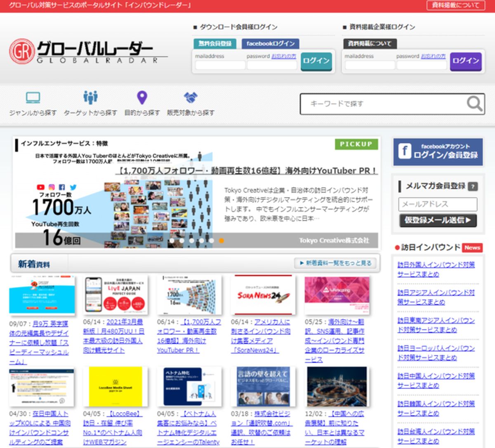Open the 04/30 在日中国人 document thumbnail
This screenshot has width=495, height=448.
pyautogui.click(x=42, y=387)
